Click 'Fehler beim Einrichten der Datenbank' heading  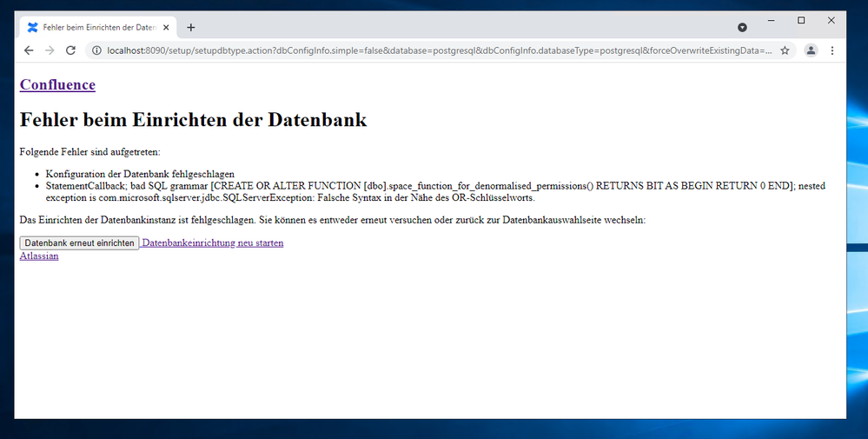pos(193,120)
